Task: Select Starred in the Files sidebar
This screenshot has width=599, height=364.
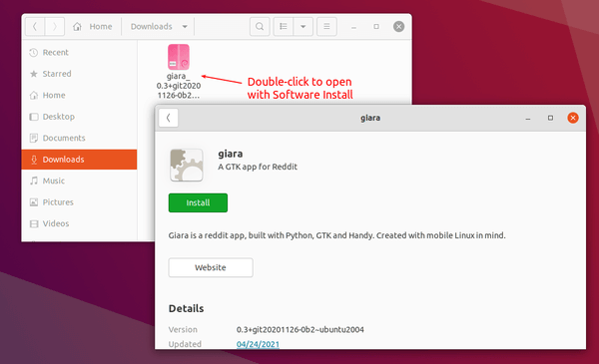Action: click(x=80, y=74)
